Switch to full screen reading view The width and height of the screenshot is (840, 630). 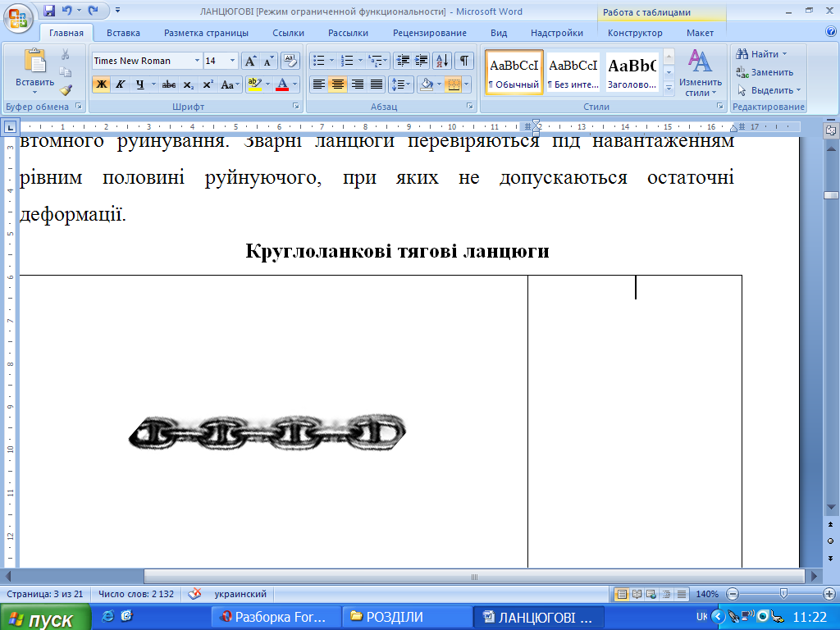point(637,594)
